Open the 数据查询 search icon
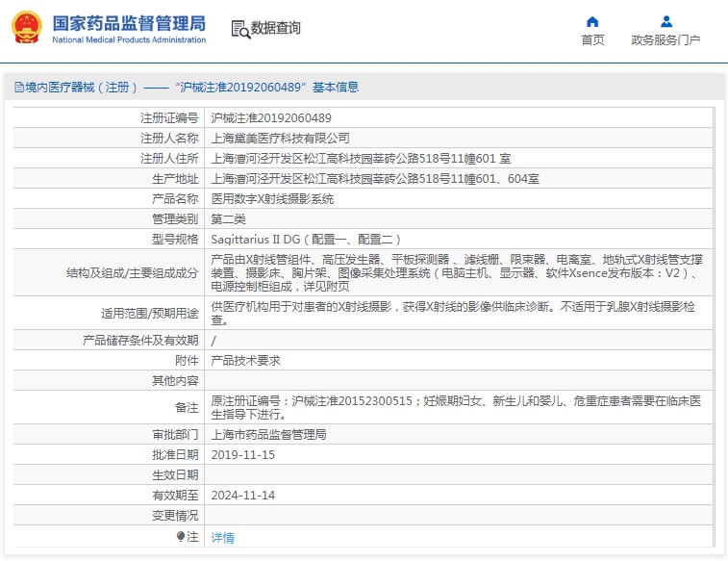 coord(240,29)
